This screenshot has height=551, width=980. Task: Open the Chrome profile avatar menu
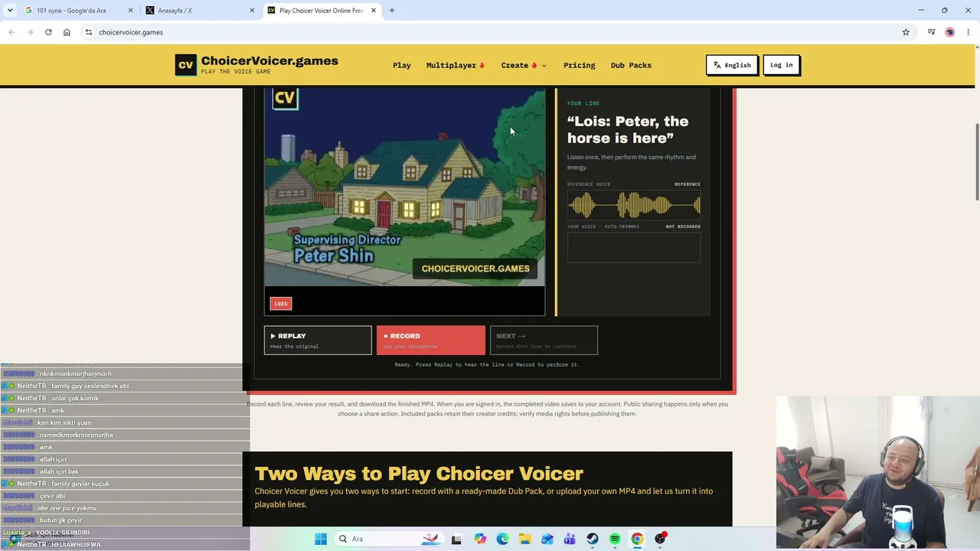950,32
